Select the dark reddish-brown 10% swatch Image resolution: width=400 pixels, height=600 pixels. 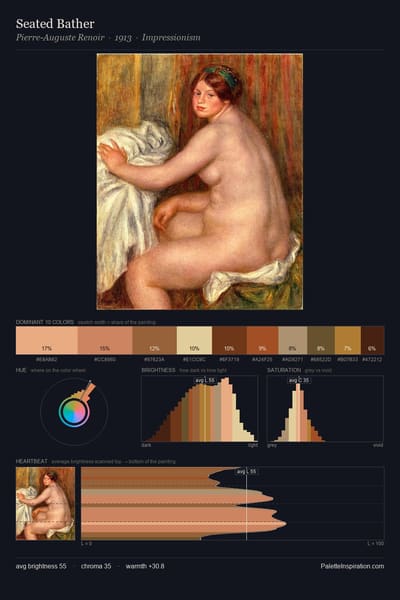tap(230, 340)
